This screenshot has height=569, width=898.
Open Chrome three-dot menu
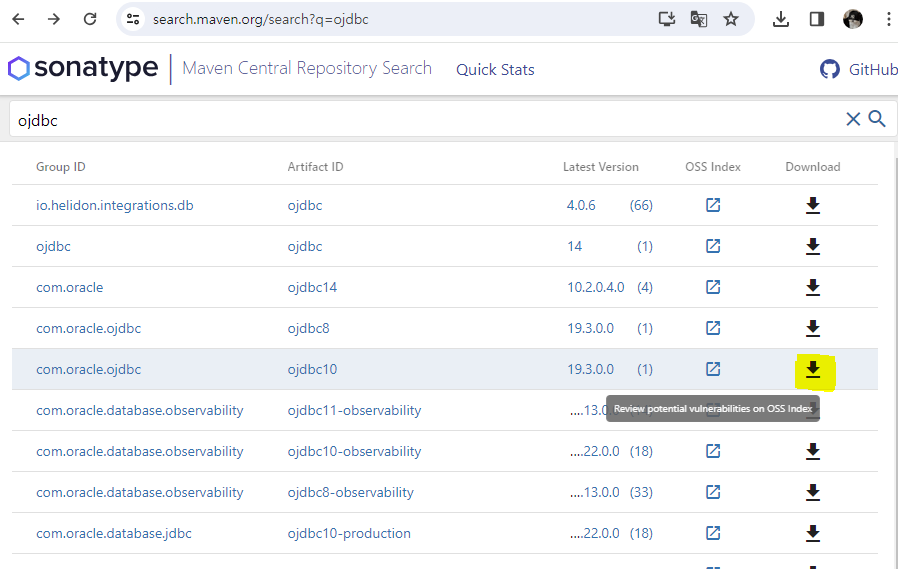tap(888, 19)
